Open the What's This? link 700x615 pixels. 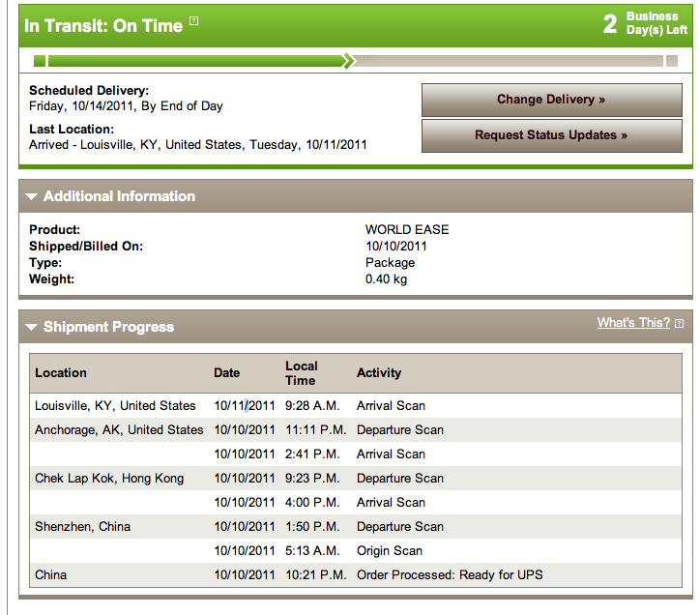pos(633,322)
